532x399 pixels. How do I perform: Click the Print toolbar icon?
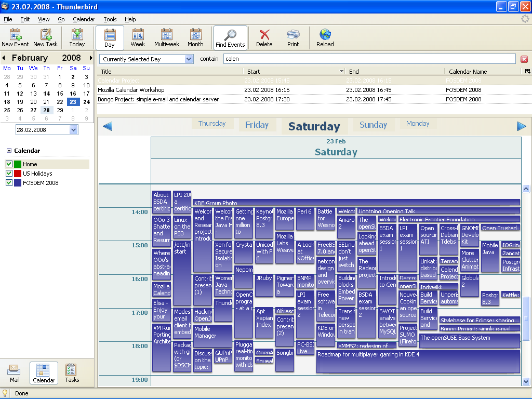(293, 38)
